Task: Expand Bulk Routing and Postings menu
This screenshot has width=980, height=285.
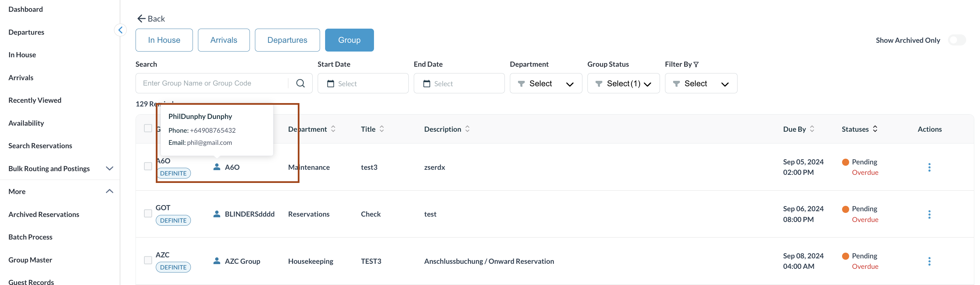Action: pos(109,169)
